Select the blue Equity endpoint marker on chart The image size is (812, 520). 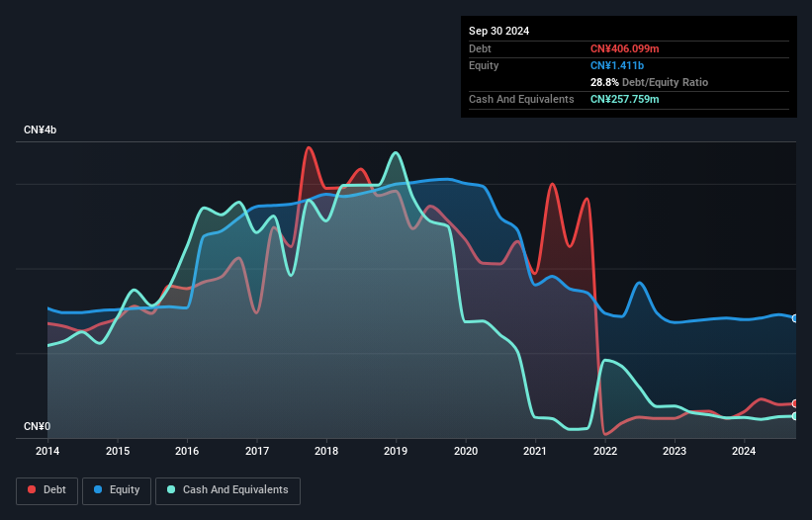pyautogui.click(x=795, y=318)
